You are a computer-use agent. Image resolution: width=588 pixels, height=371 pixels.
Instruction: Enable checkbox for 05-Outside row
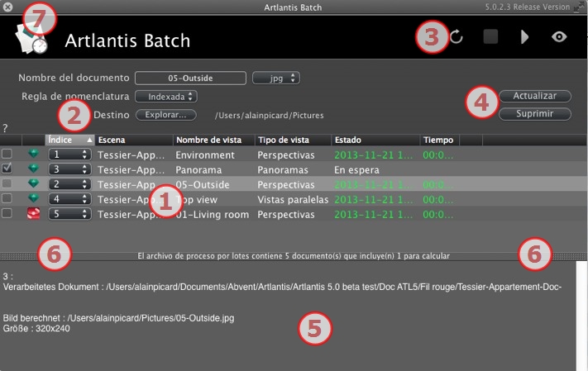(x=7, y=183)
